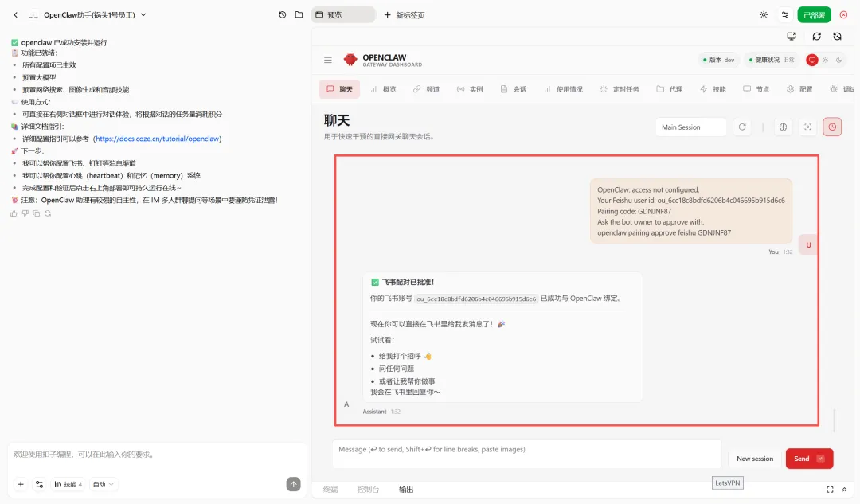Select the system theme monitor toggle
The width and height of the screenshot is (860, 504).
[x=812, y=61]
